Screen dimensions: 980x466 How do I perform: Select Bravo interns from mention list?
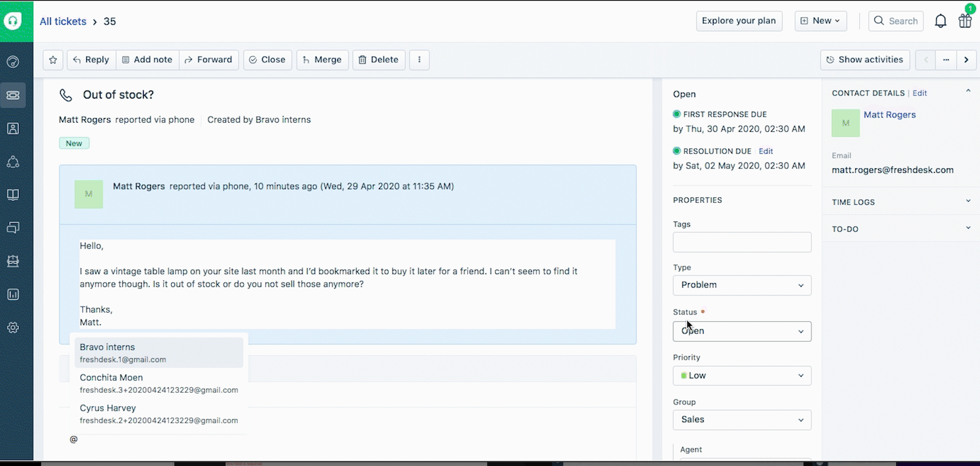tap(159, 353)
